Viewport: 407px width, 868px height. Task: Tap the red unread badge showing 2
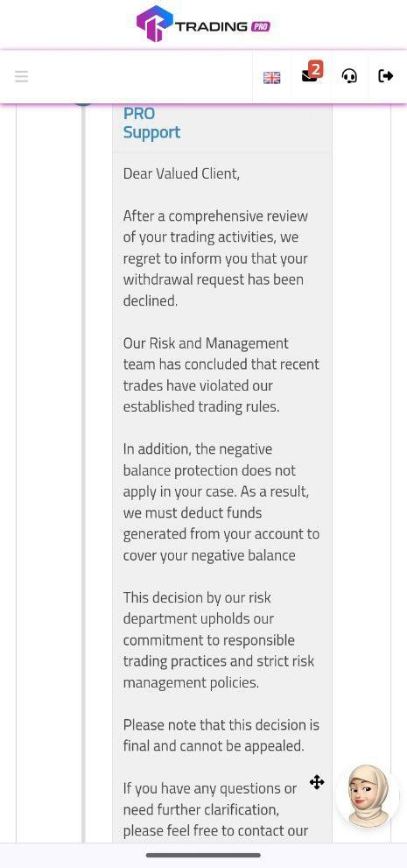click(x=315, y=69)
